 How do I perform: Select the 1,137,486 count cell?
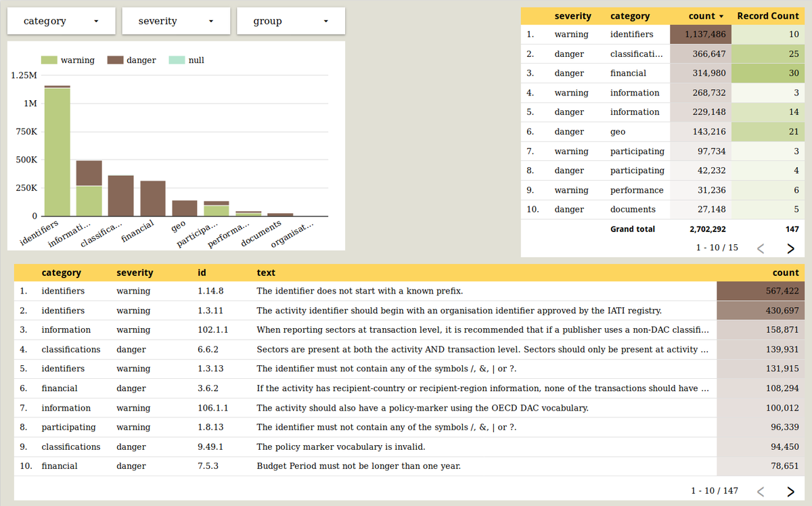701,34
